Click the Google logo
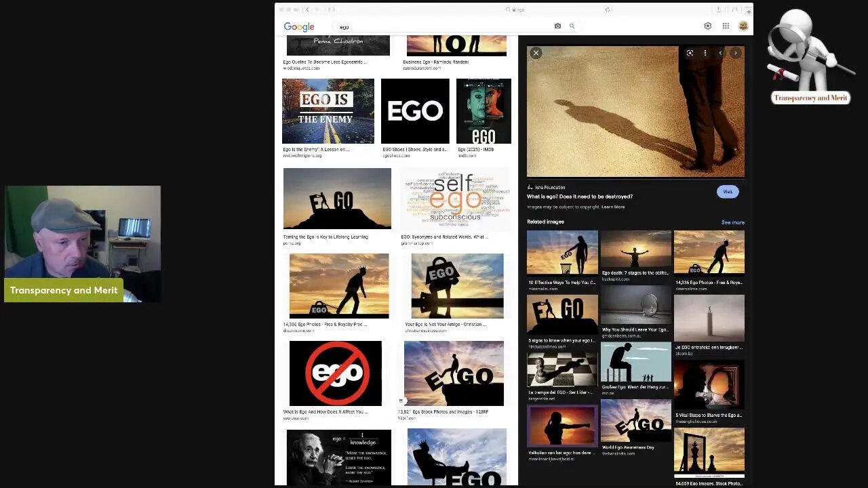868x488 pixels. [x=299, y=27]
